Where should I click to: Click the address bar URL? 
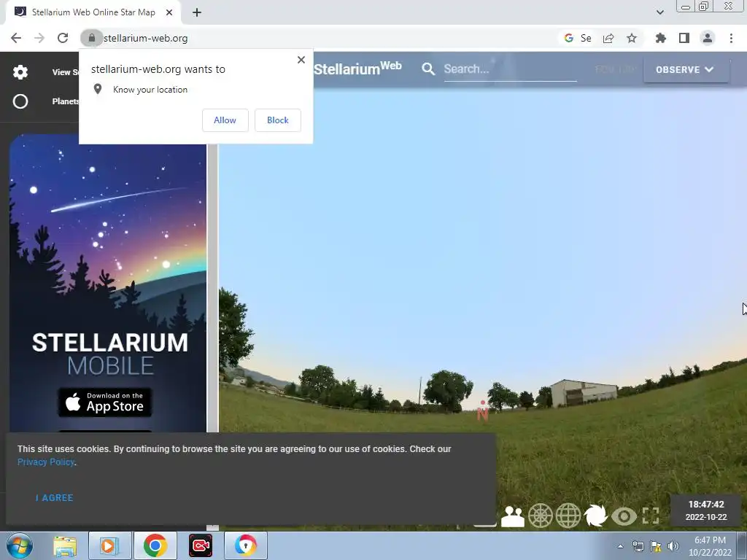pos(145,38)
